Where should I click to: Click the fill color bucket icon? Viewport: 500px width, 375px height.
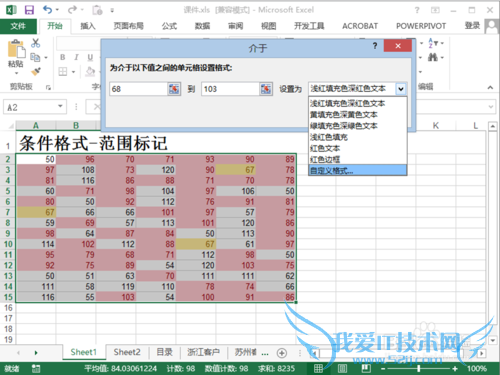point(90,71)
